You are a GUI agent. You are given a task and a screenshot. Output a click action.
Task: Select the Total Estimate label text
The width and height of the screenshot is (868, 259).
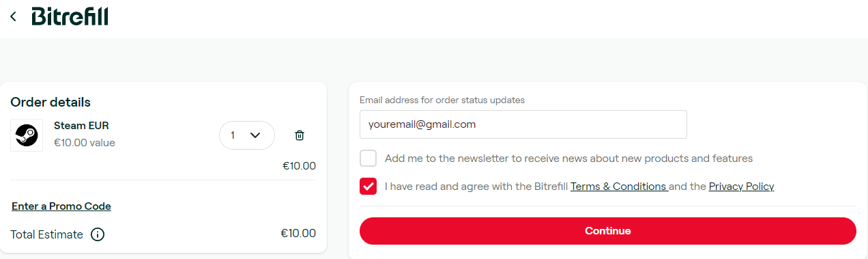(x=46, y=234)
